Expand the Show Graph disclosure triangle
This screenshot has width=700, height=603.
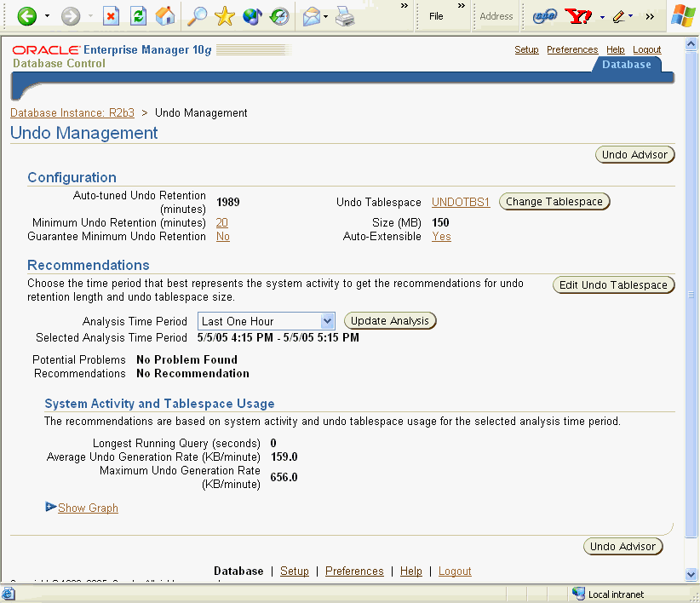50,508
